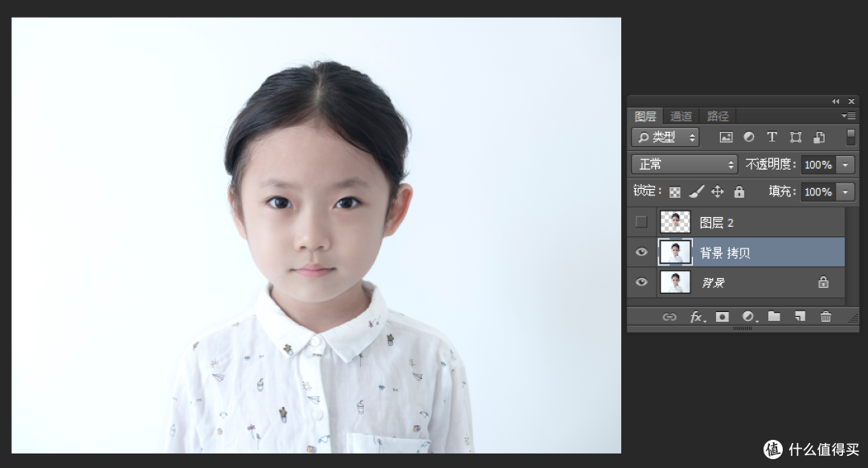Click the pixel layer filter icon
The image size is (868, 468).
[726, 138]
